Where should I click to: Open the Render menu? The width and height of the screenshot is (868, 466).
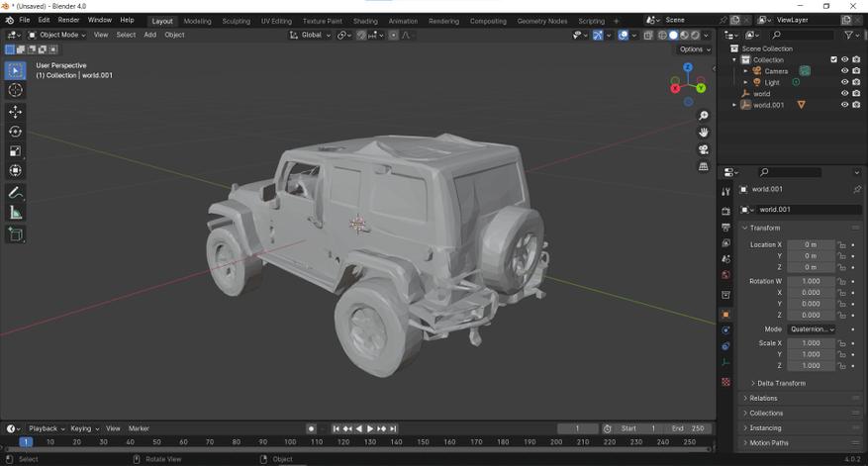(x=68, y=20)
